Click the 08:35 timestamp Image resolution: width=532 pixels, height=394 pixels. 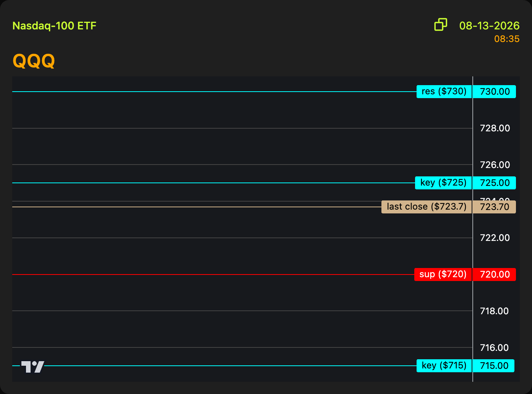[507, 39]
